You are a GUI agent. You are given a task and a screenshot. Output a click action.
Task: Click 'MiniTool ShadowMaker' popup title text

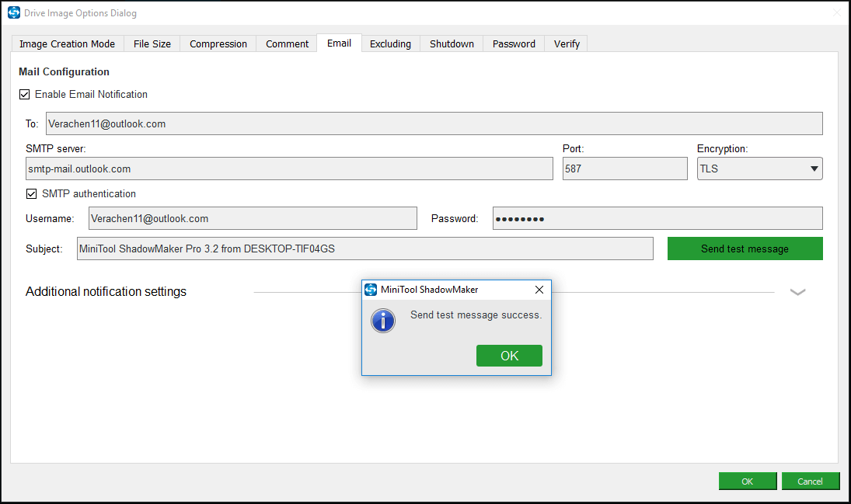pos(429,290)
